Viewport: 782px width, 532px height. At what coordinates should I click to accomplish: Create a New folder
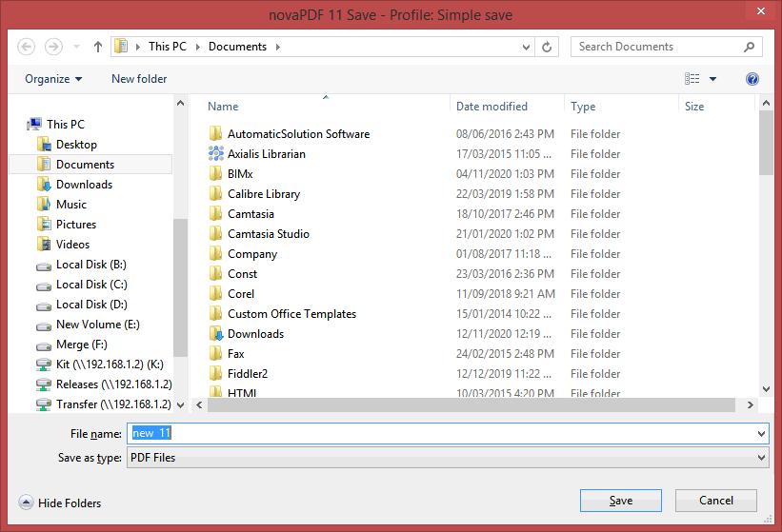(x=139, y=79)
